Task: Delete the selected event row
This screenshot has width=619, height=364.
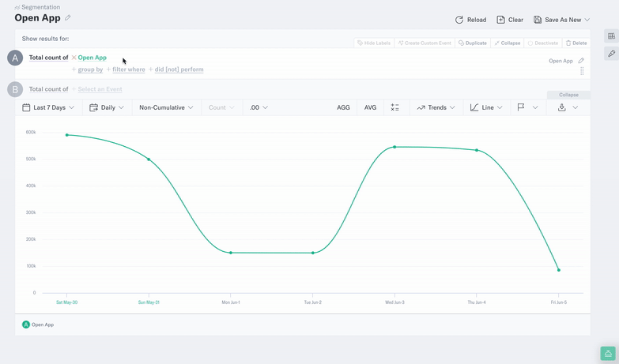Action: click(576, 43)
